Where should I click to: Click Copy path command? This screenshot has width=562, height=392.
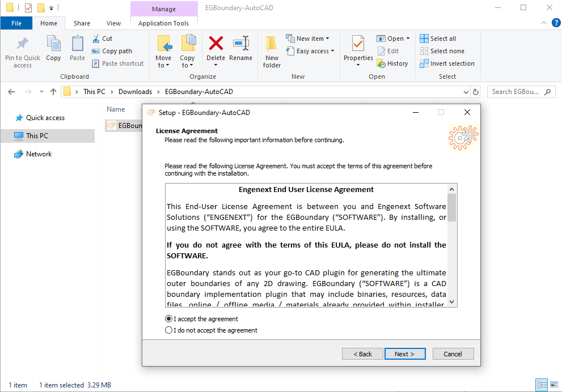pos(112,51)
